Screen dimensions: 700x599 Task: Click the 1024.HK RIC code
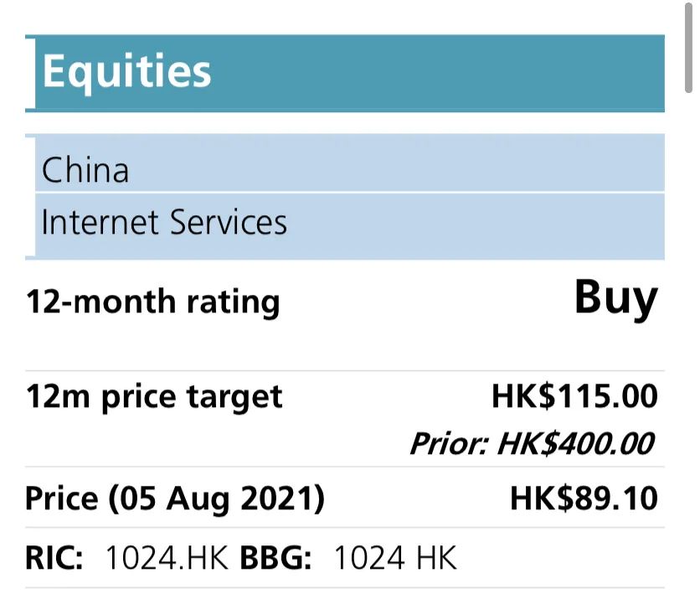click(x=167, y=558)
